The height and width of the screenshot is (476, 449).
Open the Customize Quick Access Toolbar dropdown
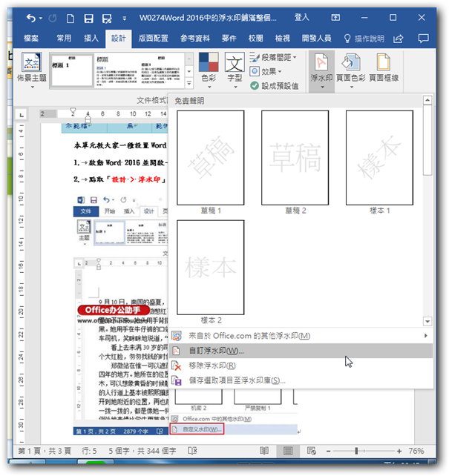tap(124, 19)
